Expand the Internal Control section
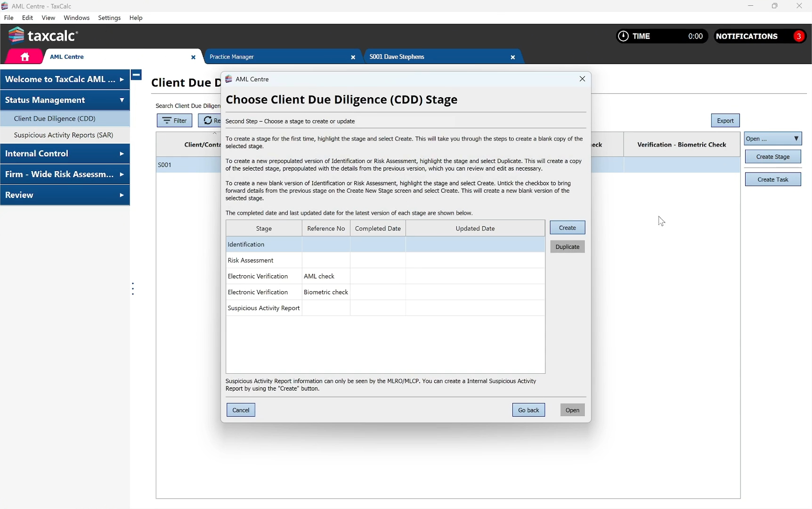 tap(65, 154)
